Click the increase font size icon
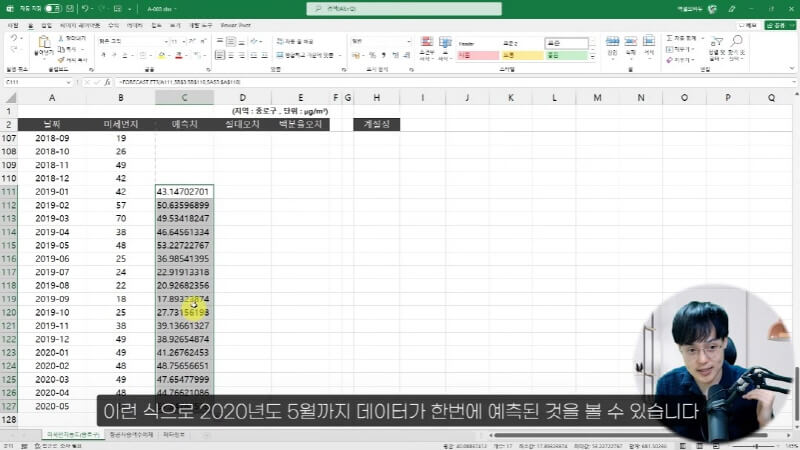 tap(192, 41)
